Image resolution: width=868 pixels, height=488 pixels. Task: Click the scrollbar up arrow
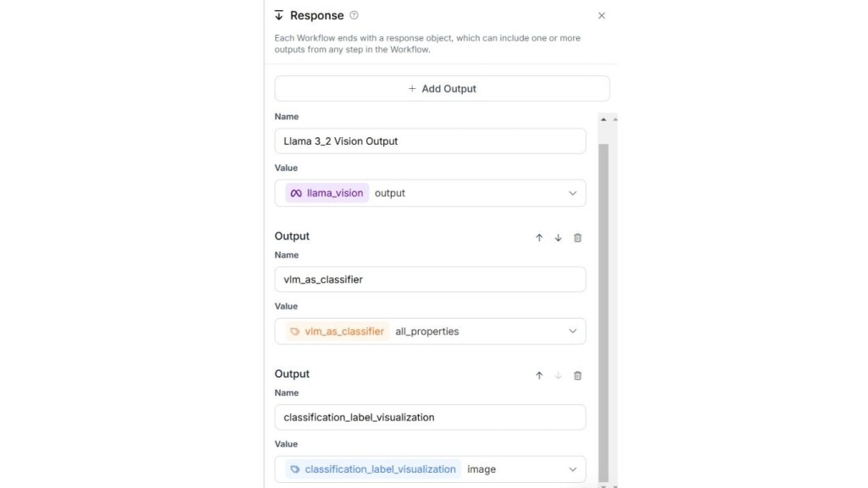pyautogui.click(x=604, y=119)
